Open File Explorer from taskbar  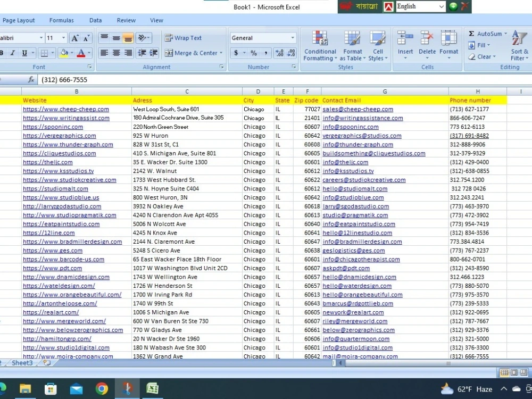[25, 389]
